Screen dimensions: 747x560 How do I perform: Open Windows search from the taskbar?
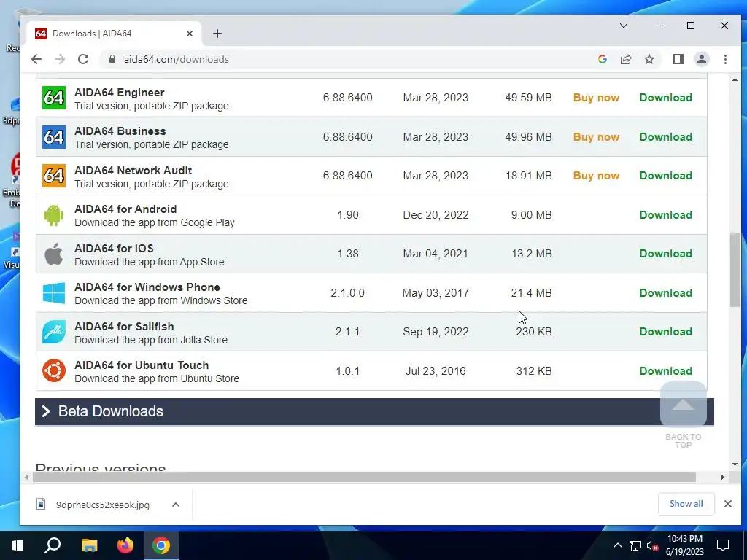coord(53,545)
